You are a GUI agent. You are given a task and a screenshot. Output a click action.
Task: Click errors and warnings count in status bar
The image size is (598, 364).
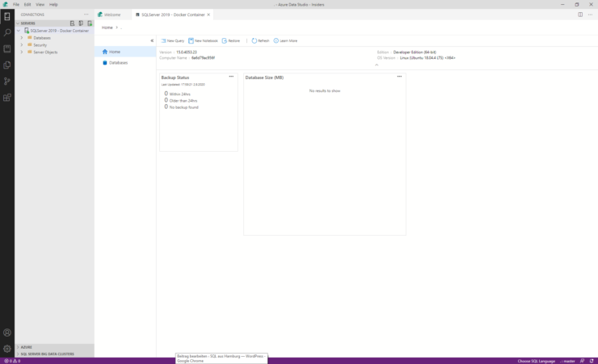tap(12, 361)
